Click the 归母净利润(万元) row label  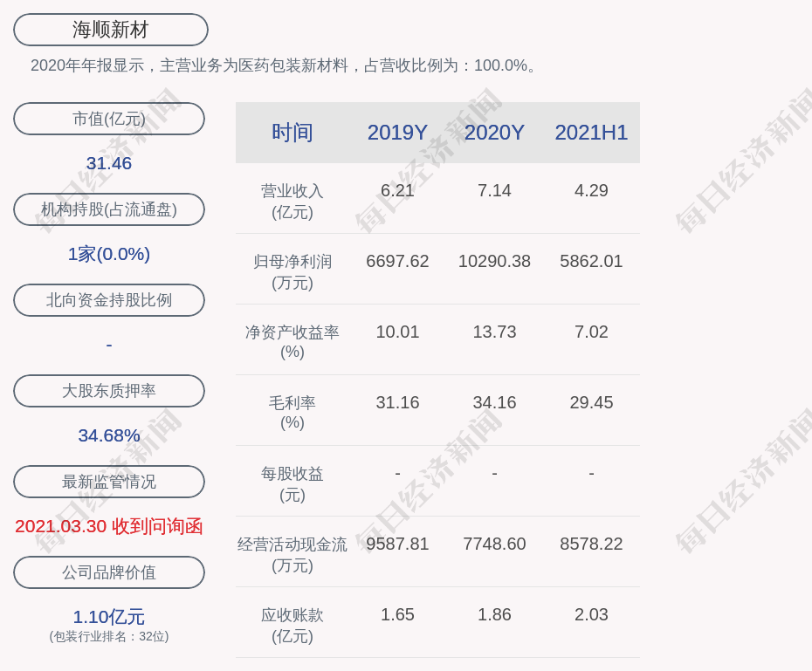[292, 272]
